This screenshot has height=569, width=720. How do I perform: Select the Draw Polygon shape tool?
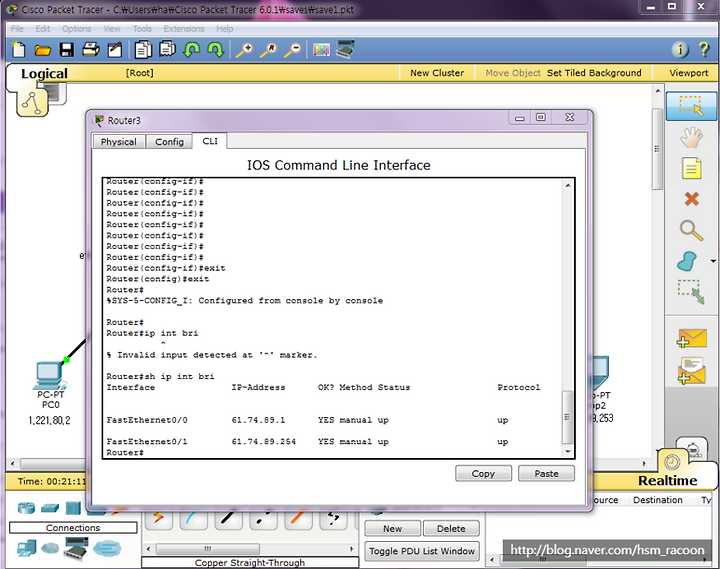tap(688, 262)
